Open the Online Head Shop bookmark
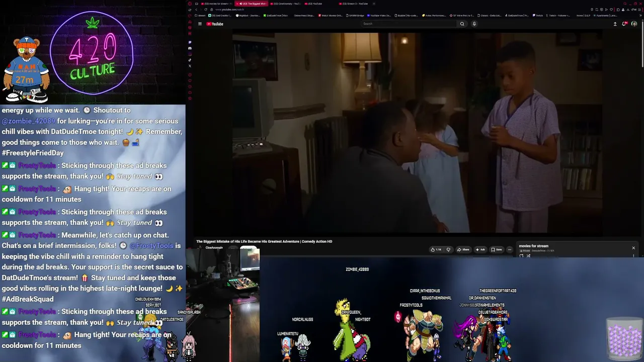Image resolution: width=644 pixels, height=362 pixels. click(x=303, y=16)
